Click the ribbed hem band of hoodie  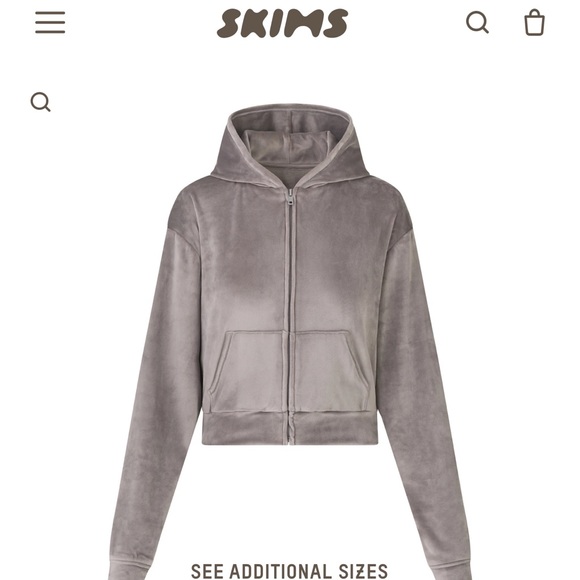tap(290, 427)
